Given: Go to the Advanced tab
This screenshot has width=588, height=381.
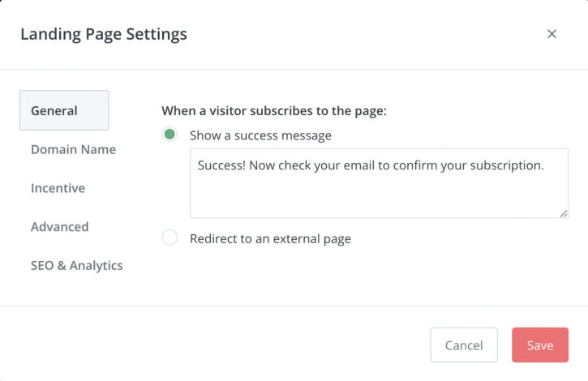Looking at the screenshot, I should click(x=59, y=227).
